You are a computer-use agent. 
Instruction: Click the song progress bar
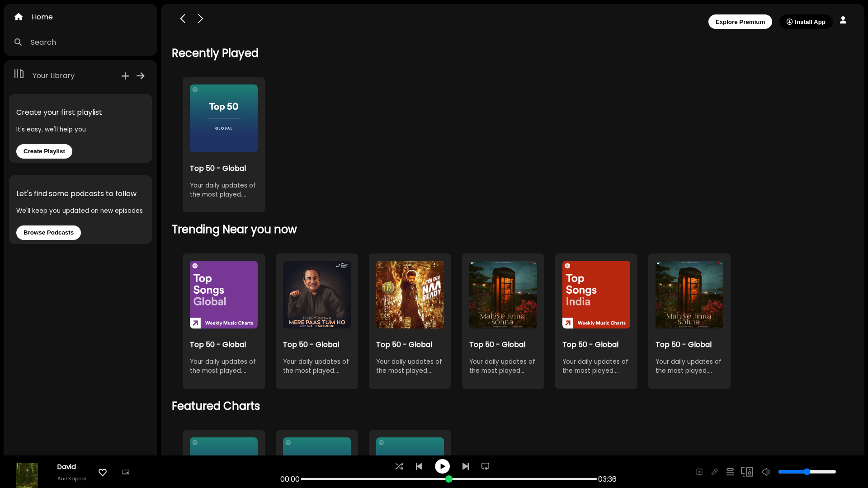coord(449,479)
